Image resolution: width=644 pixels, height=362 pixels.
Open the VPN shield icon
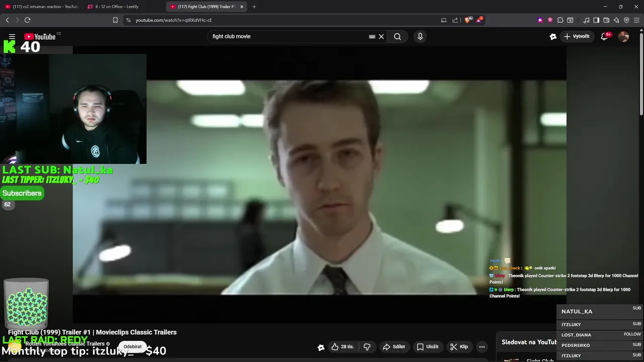626,20
